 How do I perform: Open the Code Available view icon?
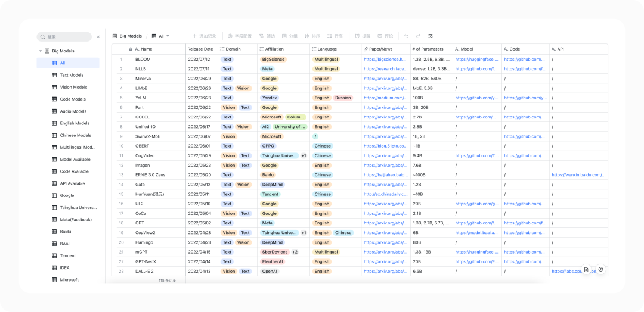coord(54,171)
